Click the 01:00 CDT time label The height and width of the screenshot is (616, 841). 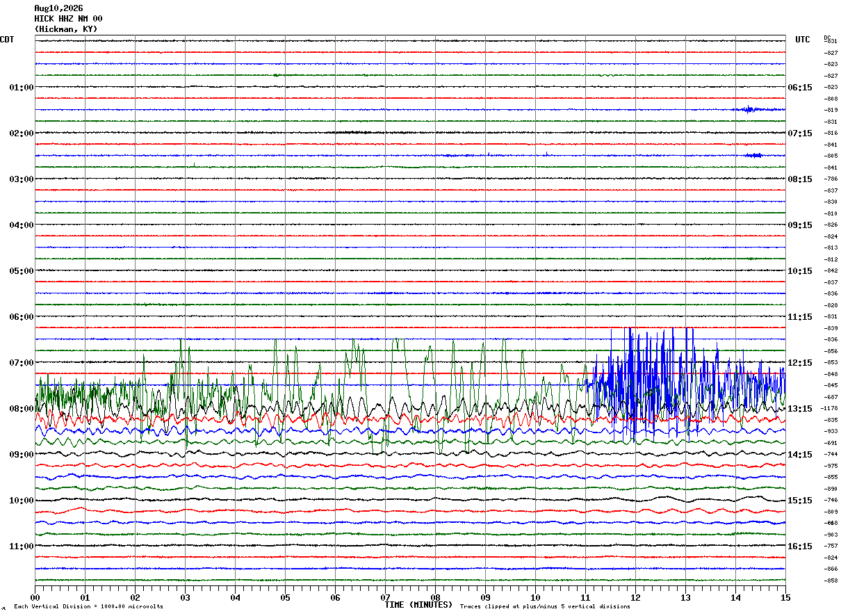tap(22, 88)
